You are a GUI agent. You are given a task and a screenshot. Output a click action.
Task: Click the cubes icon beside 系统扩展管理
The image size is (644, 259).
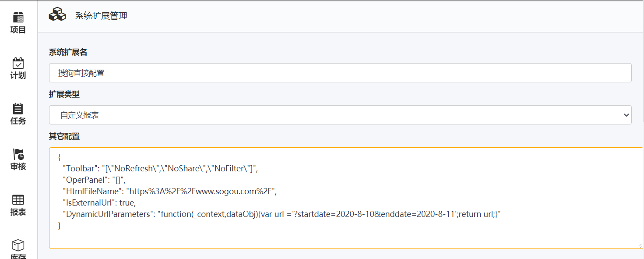(x=57, y=14)
